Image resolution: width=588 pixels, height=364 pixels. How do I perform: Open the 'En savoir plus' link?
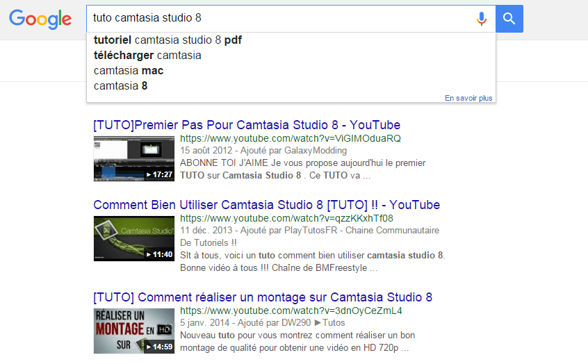468,98
